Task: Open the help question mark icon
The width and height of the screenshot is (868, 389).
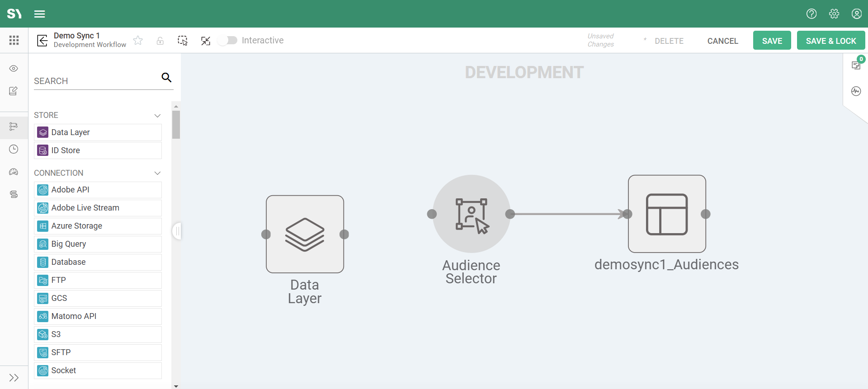Action: coord(811,14)
